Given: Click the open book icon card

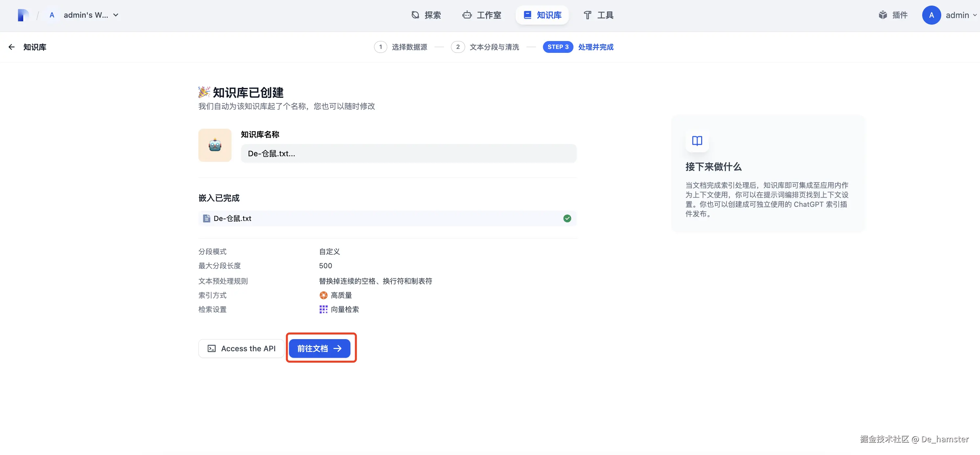Looking at the screenshot, I should 697,141.
